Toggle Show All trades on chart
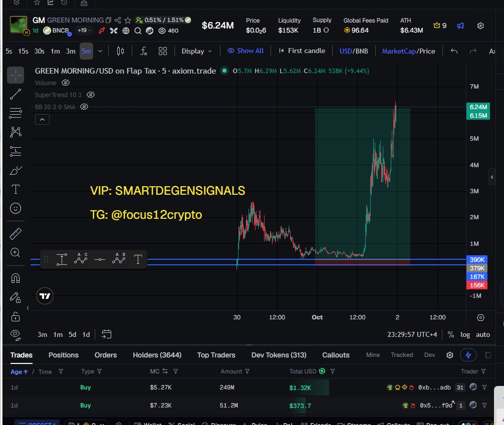Screen dimensions: 504x425 point(245,51)
